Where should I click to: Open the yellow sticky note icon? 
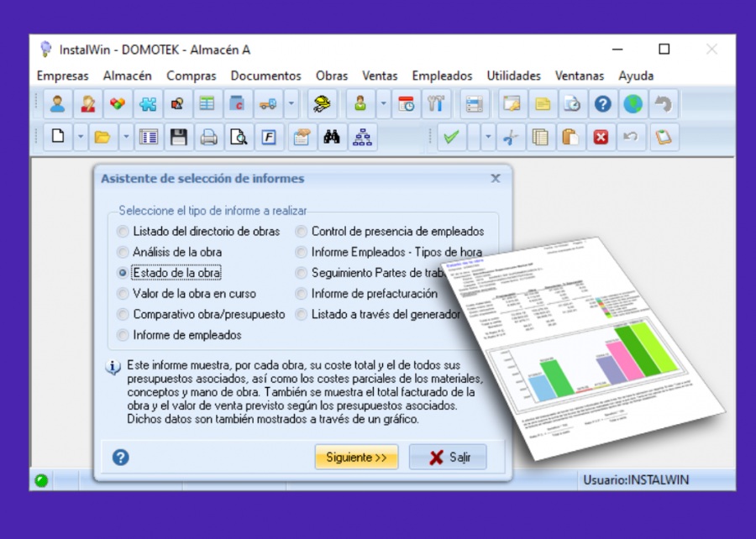pyautogui.click(x=542, y=103)
